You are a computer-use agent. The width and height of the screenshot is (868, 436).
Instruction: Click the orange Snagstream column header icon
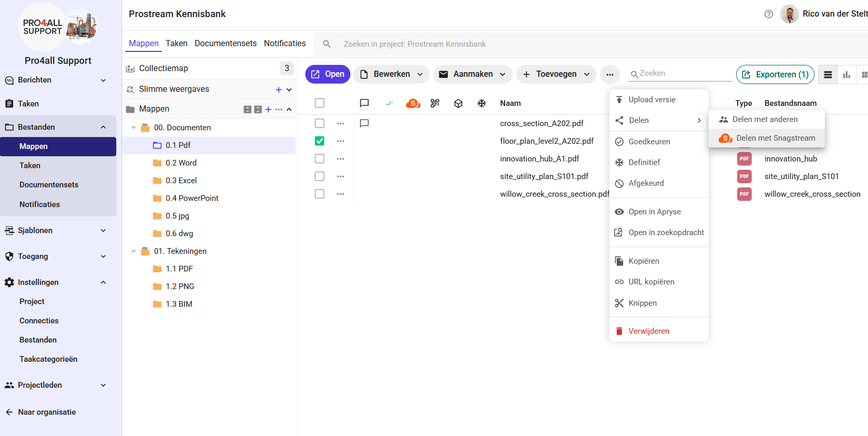coord(413,103)
